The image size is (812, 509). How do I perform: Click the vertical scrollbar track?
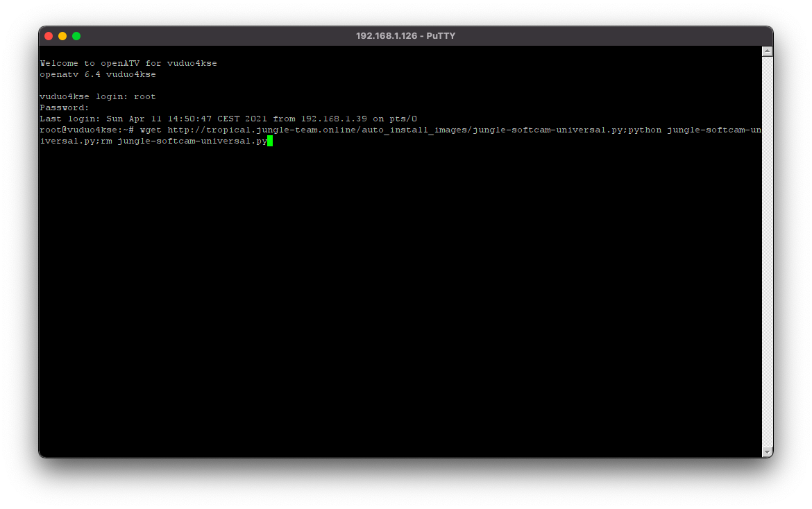[767, 250]
